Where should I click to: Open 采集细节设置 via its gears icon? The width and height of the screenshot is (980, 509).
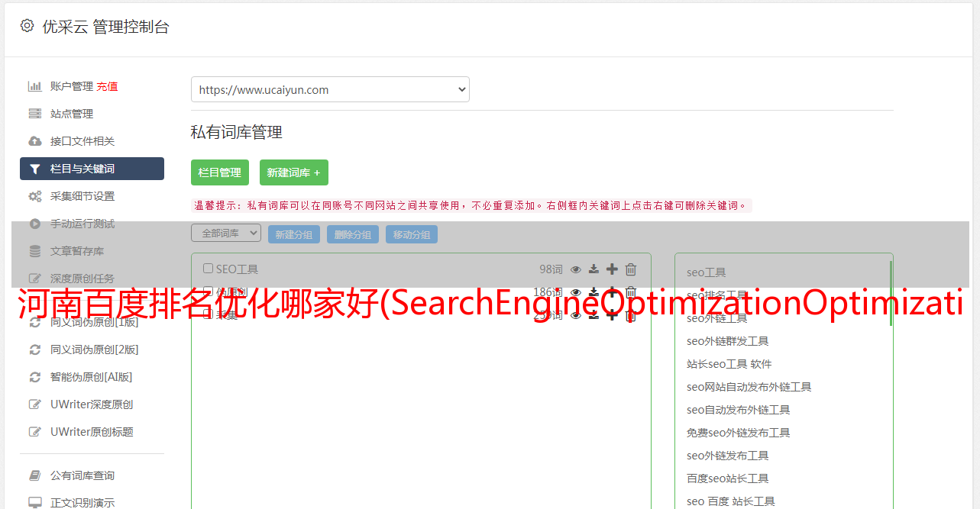pyautogui.click(x=35, y=196)
